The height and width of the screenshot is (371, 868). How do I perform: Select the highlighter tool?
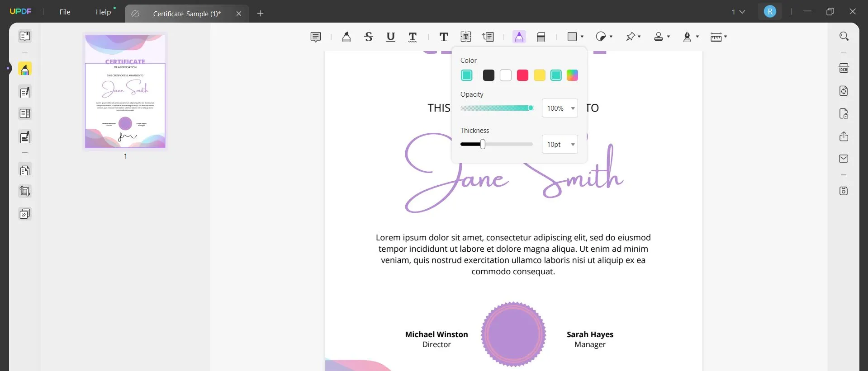tap(346, 37)
